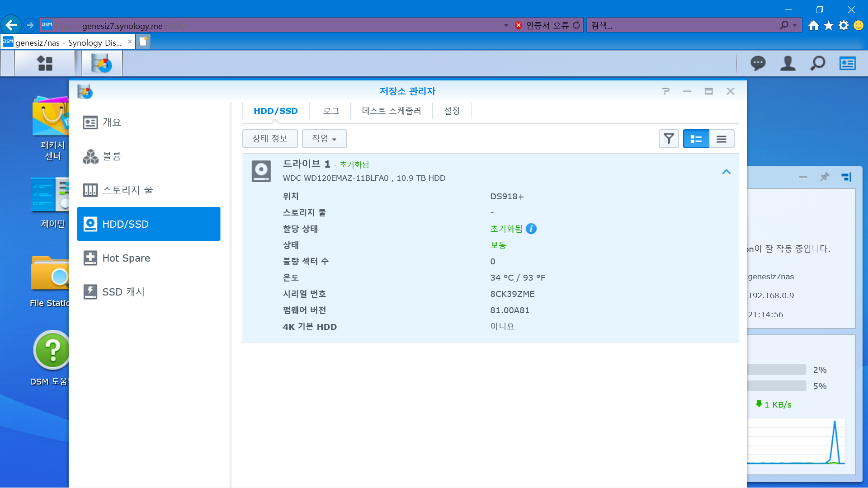Select the genesiz7nas Synology browser tab

click(68, 42)
